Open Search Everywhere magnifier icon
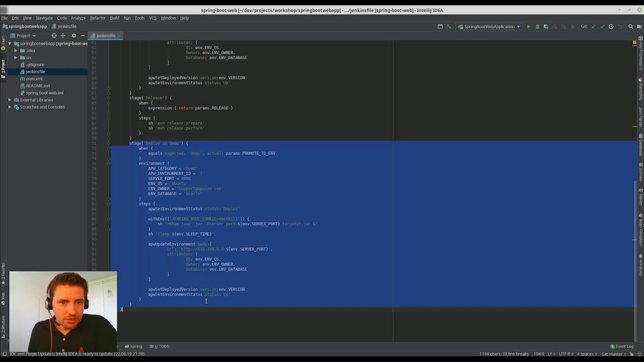The width and height of the screenshot is (644, 362). tap(630, 27)
